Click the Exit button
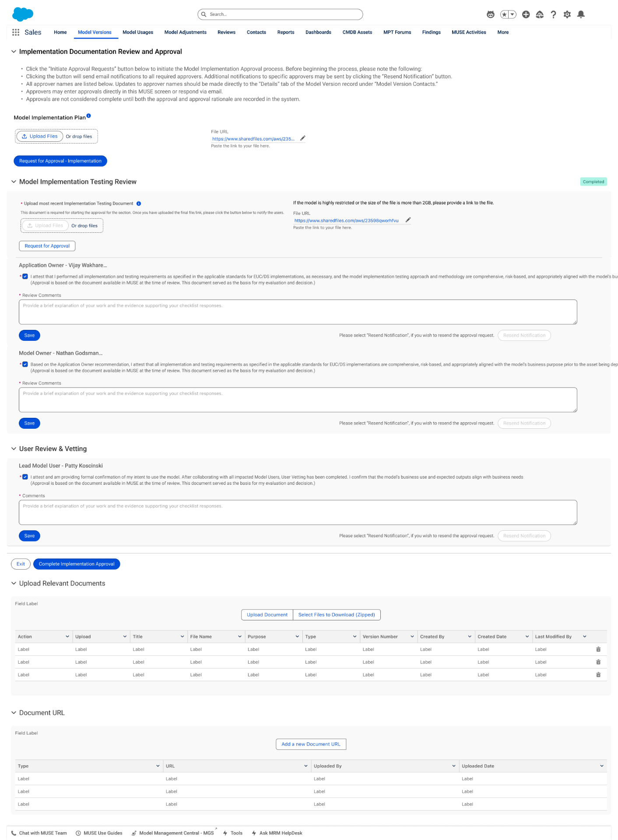The image size is (618, 840). (21, 564)
